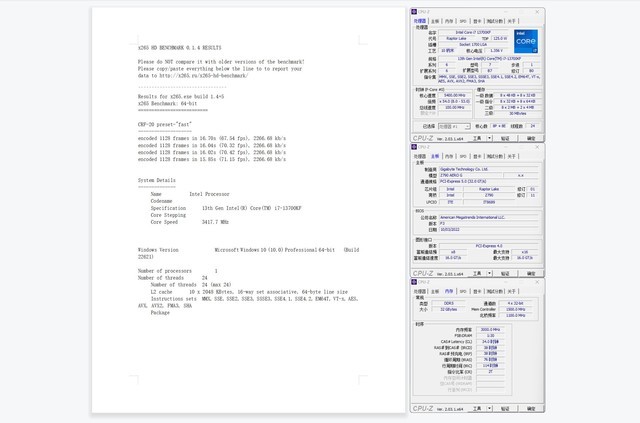Click 确定 button in mainboard window

pyautogui.click(x=531, y=274)
